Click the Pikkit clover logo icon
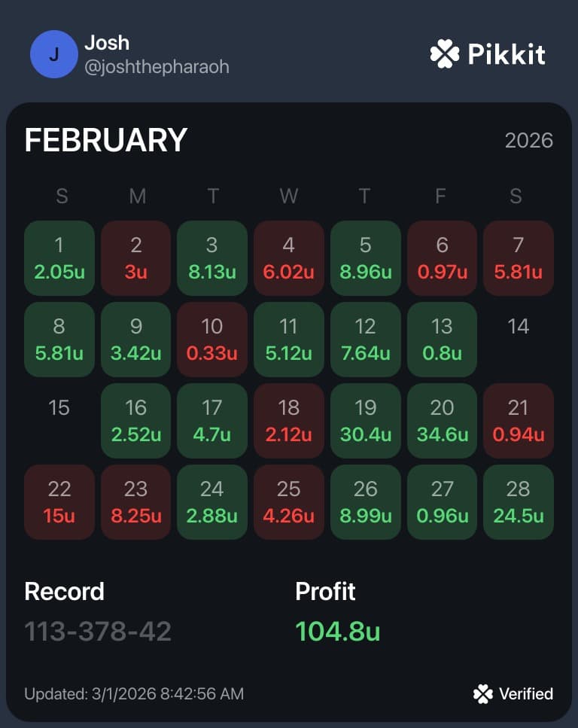 pyautogui.click(x=444, y=54)
